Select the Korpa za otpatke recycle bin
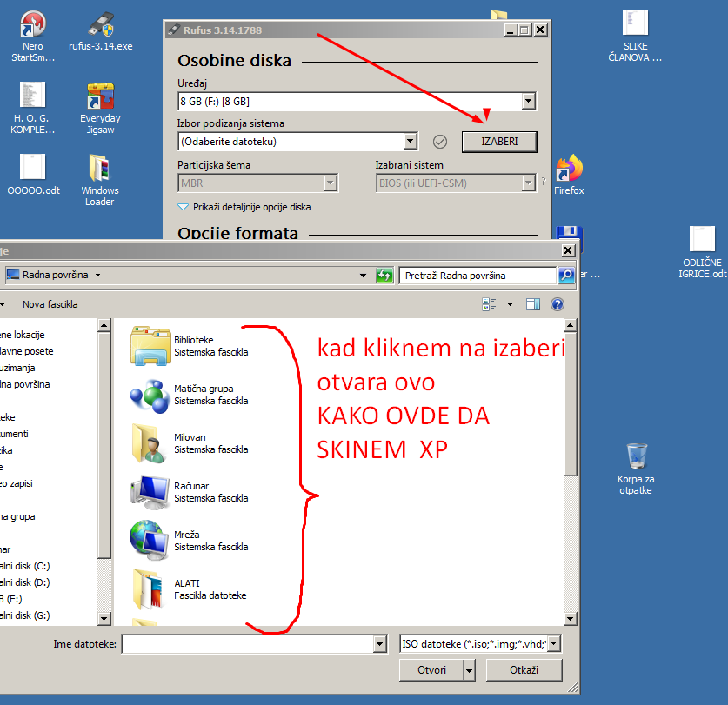The image size is (728, 705). 636,469
